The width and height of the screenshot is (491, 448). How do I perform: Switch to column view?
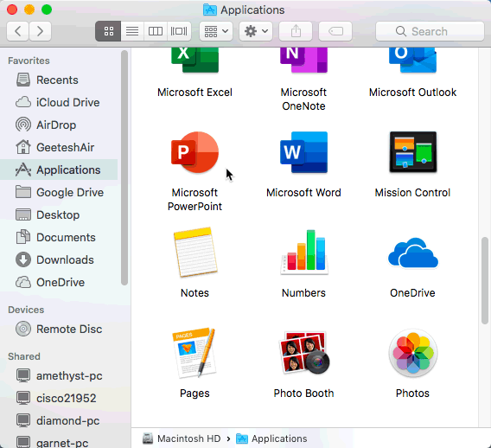156,31
